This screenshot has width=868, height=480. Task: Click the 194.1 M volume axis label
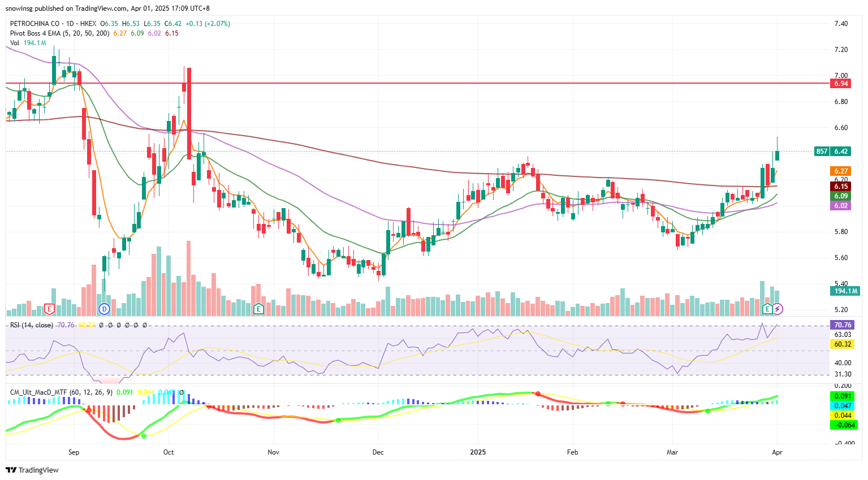click(x=845, y=291)
